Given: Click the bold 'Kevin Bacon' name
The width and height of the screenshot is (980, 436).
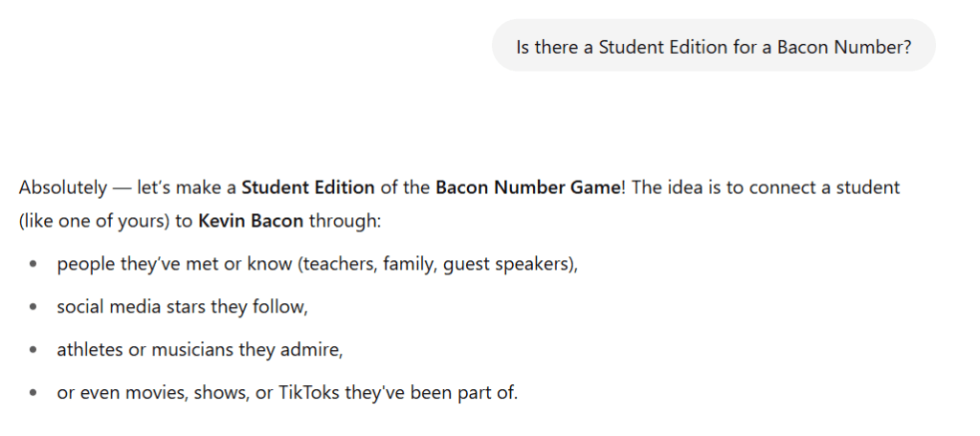Looking at the screenshot, I should tap(251, 221).
